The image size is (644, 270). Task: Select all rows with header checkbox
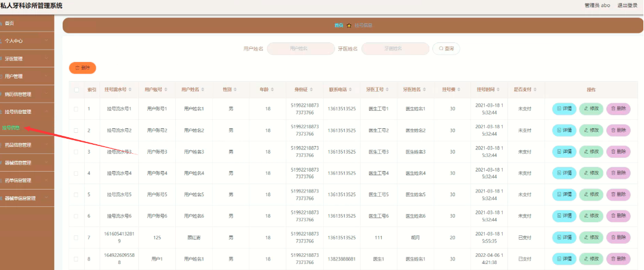[76, 90]
